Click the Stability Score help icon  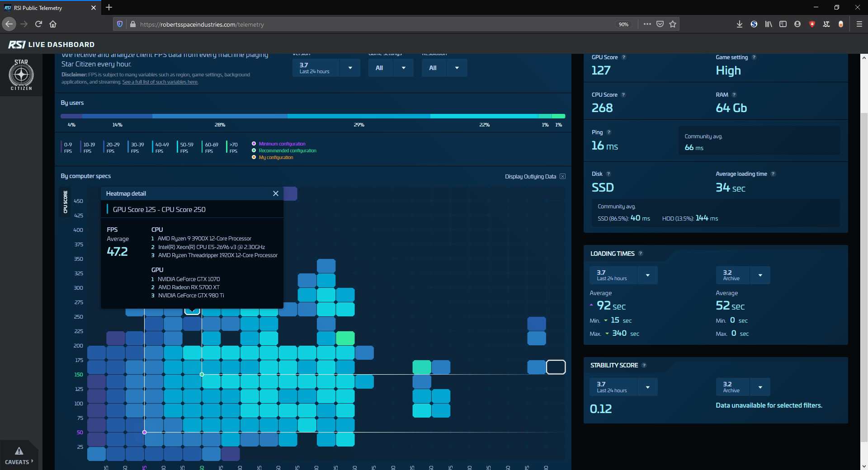tap(644, 365)
